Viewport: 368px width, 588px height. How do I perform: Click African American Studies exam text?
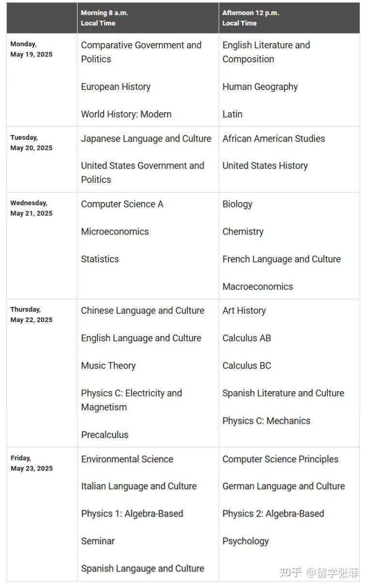click(274, 139)
